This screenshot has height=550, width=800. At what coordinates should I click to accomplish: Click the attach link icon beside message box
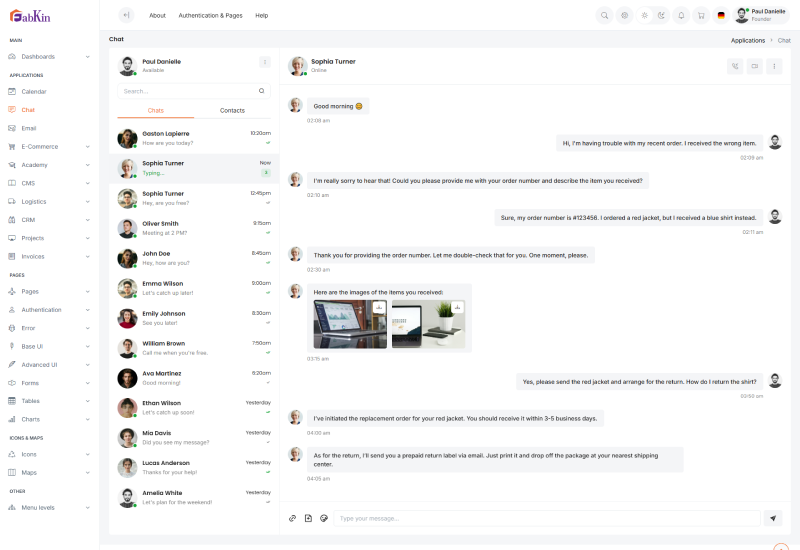pyautogui.click(x=292, y=518)
